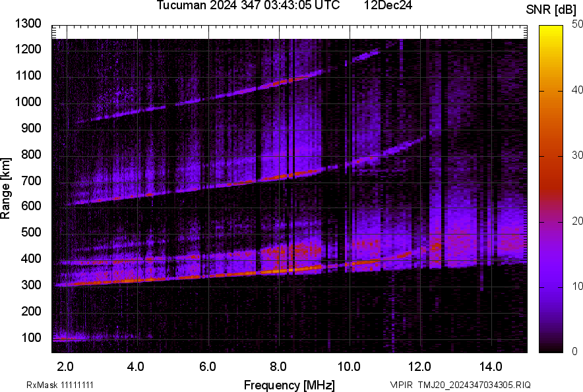
Task: Click the Frequency [MHz] axis label
Action: point(289,385)
